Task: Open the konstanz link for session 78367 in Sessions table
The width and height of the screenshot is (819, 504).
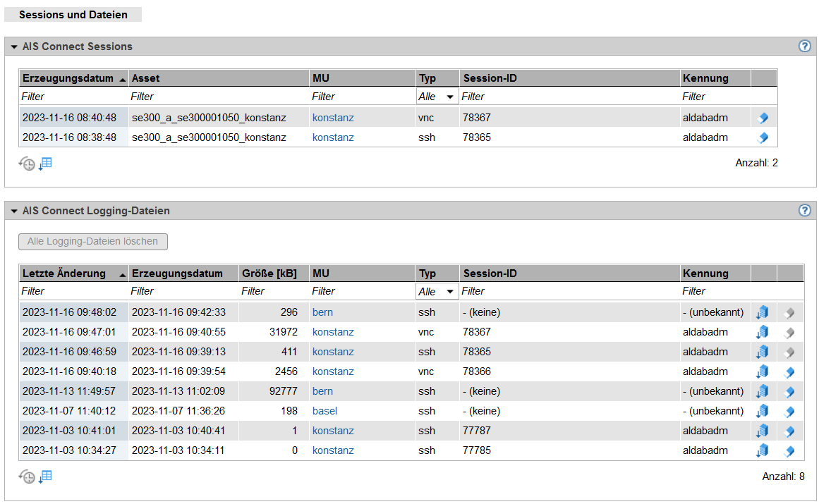Action: [333, 118]
